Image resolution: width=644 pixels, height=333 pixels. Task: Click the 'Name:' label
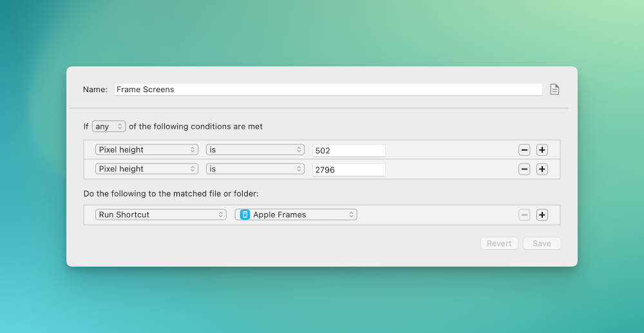coord(95,90)
